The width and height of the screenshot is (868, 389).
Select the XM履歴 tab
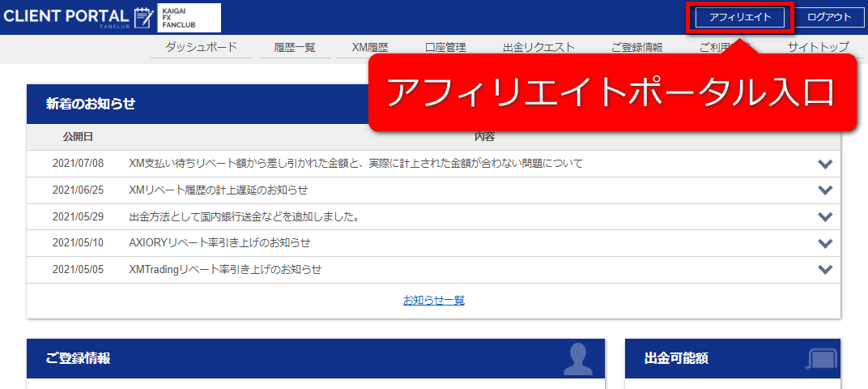pos(370,48)
